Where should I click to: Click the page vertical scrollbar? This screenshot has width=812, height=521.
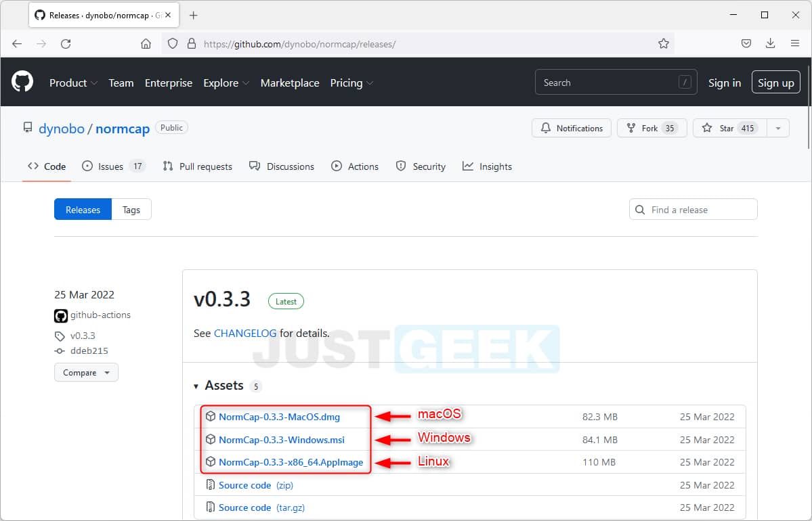coord(809,106)
